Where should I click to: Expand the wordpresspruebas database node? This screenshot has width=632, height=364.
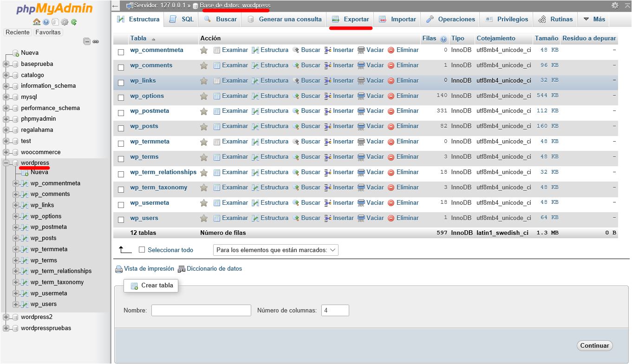pyautogui.click(x=6, y=328)
